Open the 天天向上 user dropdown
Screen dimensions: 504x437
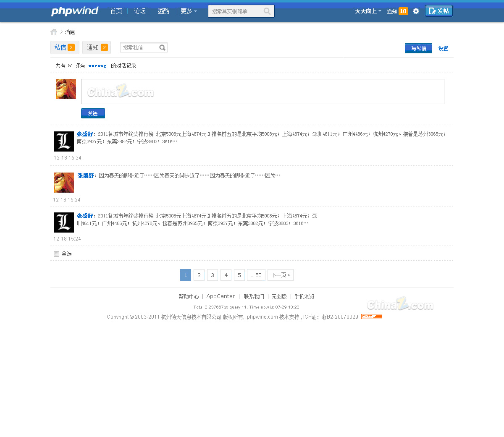coord(368,11)
